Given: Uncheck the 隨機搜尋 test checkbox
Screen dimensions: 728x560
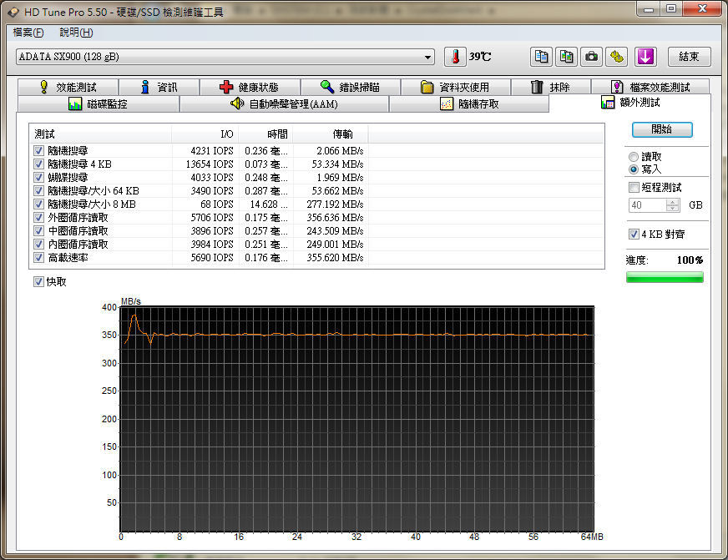Looking at the screenshot, I should coord(38,151).
